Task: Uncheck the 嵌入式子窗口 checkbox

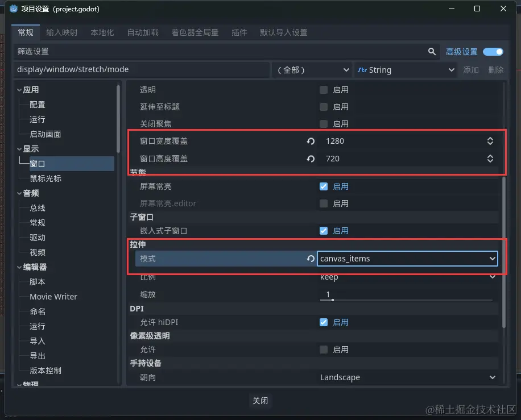Action: coord(323,231)
